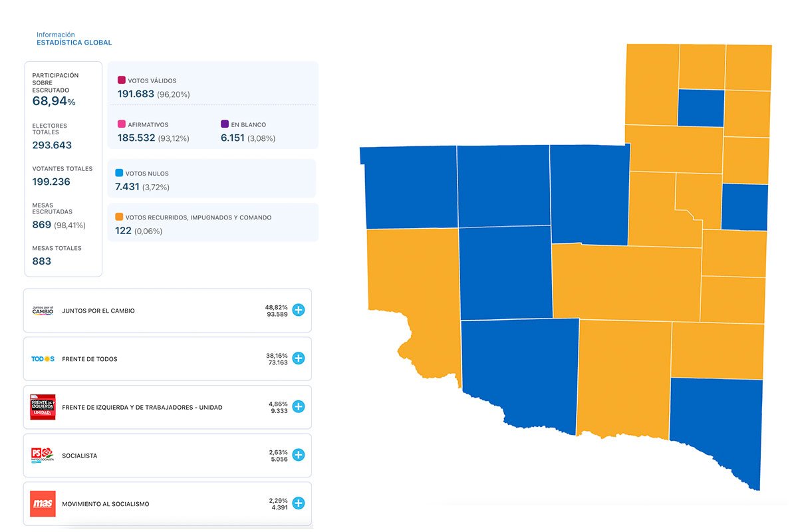Click the Frente de Todos logo
Image resolution: width=798 pixels, height=532 pixels.
point(43,359)
